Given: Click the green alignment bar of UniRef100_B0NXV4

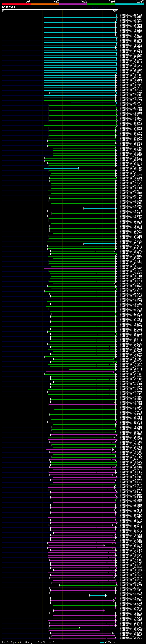Looking at the screenshot, I should point(88,585).
